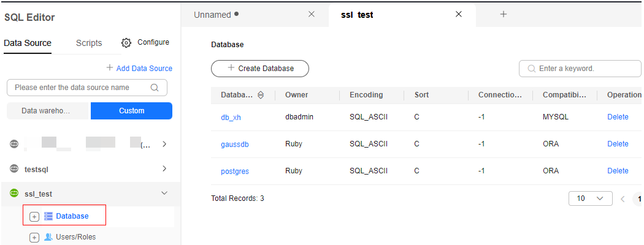Sort by Database name column icon
This screenshot has height=245, width=644.
(261, 95)
